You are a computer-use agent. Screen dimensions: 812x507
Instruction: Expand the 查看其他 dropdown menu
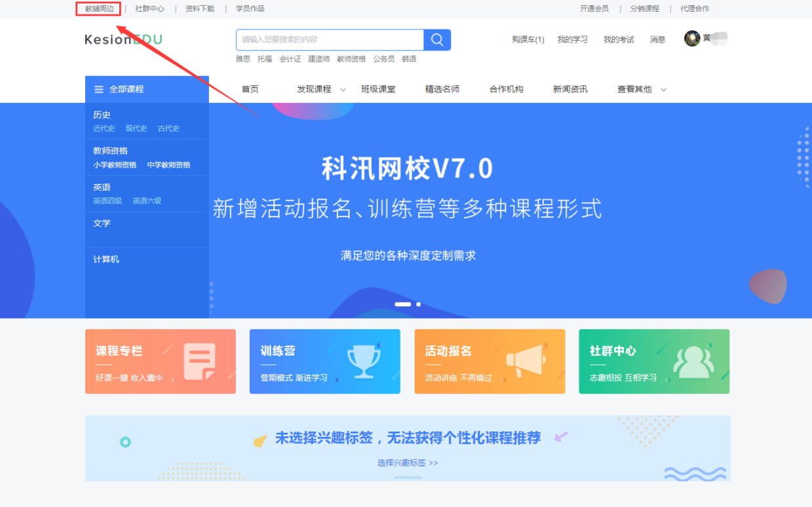642,89
